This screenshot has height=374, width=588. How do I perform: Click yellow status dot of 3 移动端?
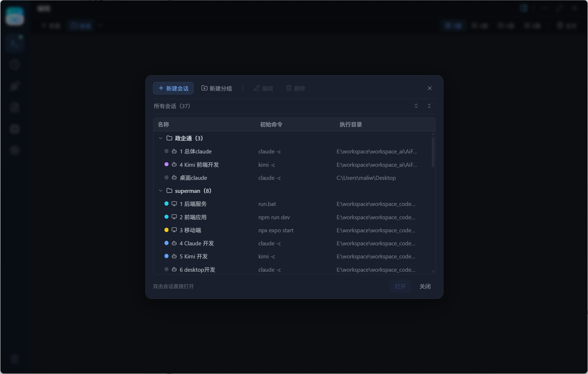click(x=166, y=230)
